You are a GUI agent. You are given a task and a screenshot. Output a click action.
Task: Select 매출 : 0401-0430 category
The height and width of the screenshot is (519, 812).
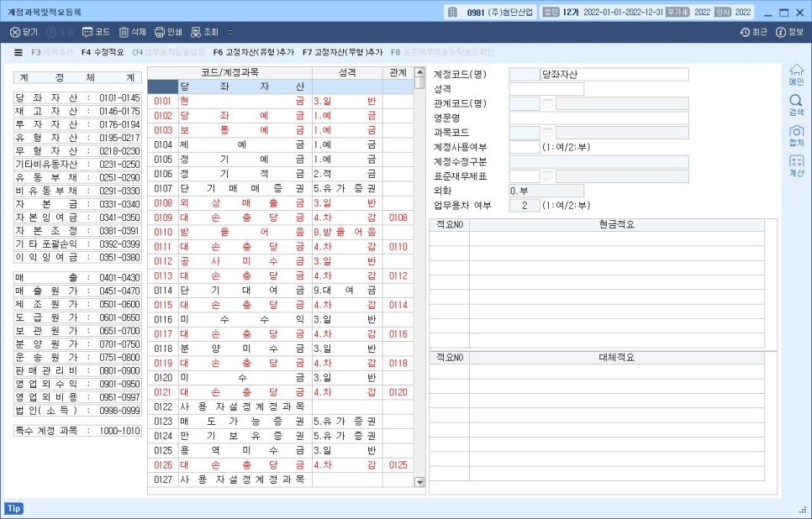(x=77, y=277)
